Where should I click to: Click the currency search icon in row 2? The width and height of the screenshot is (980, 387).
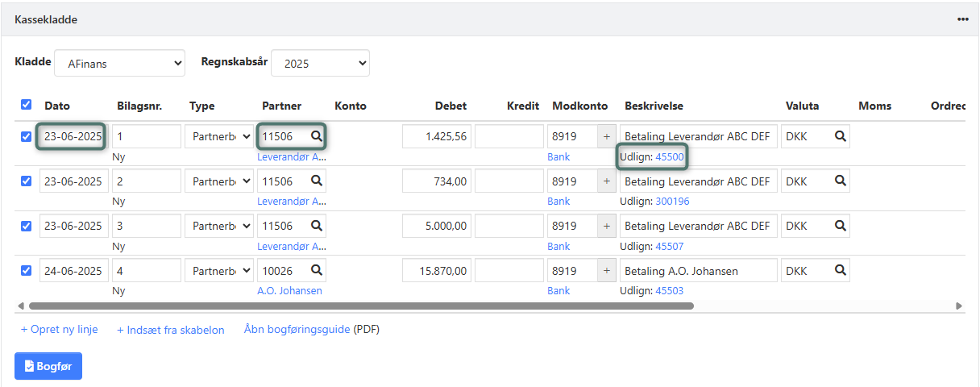840,181
